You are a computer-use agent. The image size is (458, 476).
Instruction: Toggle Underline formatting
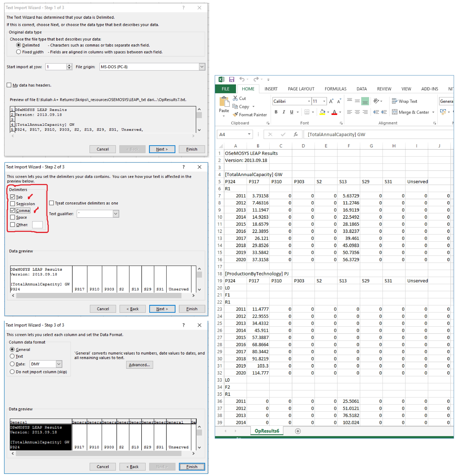click(292, 112)
